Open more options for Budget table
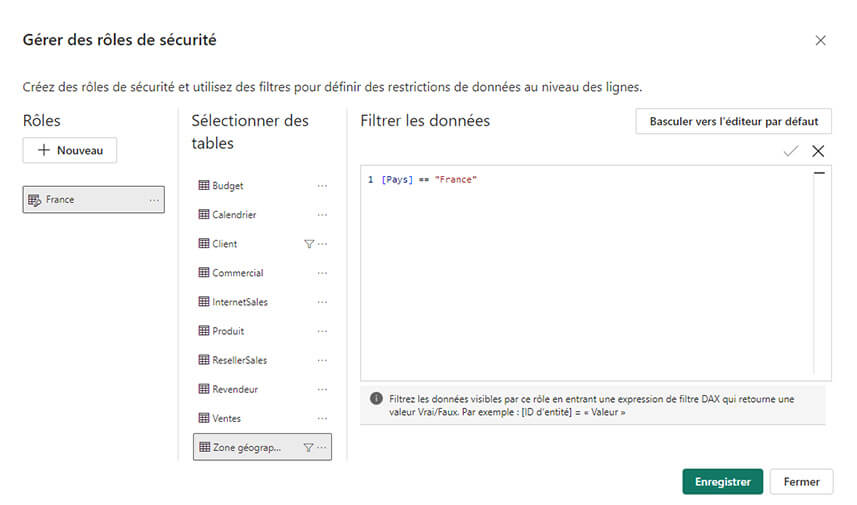Viewport: 857px width, 505px height. click(x=322, y=186)
